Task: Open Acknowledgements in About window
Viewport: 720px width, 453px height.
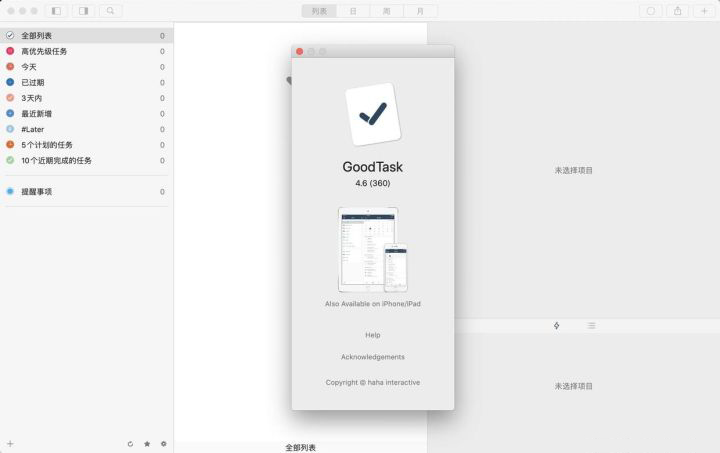Action: click(373, 357)
